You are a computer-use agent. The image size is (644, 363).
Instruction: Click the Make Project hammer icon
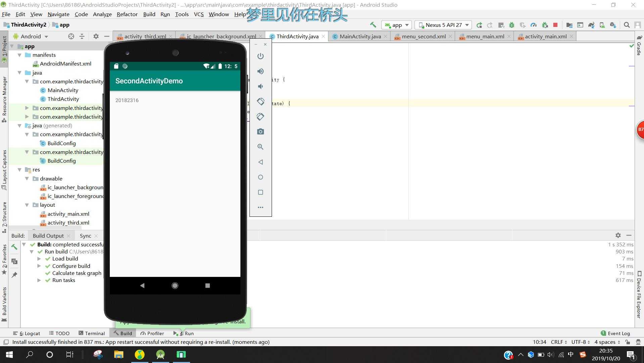coord(373,25)
